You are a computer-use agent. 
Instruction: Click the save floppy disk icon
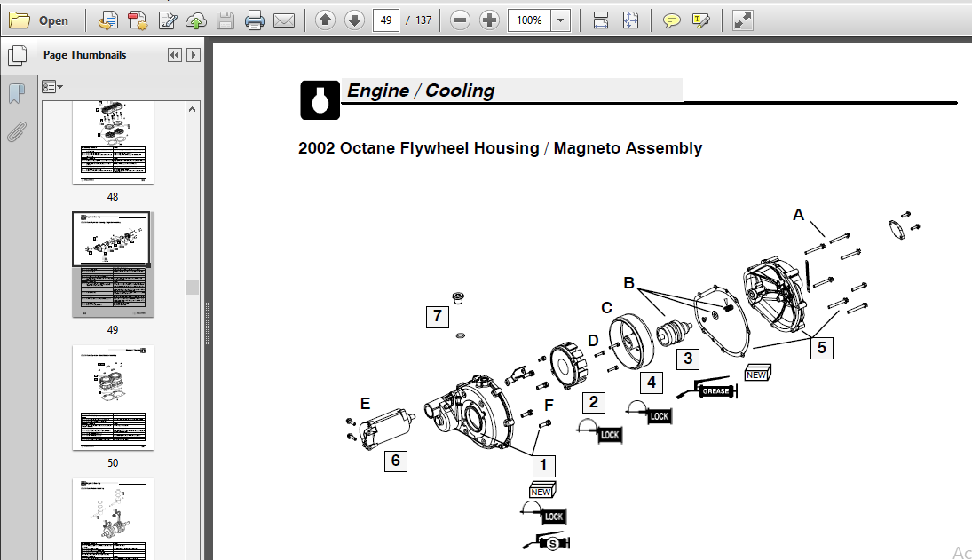(x=225, y=20)
